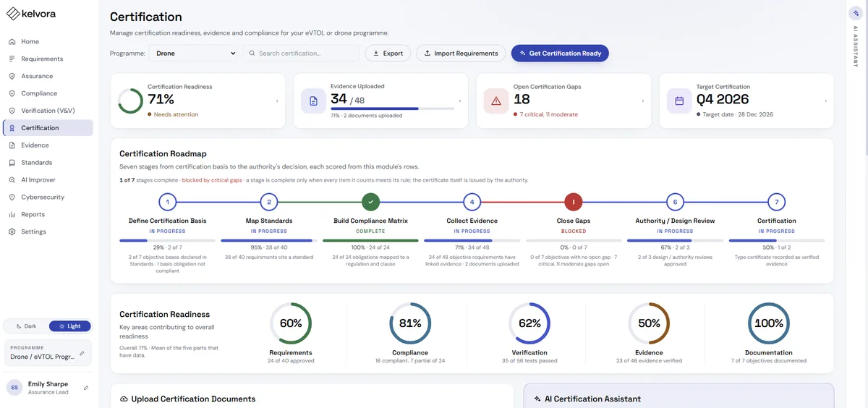Click the magnifier icon in the search field
This screenshot has width=868, height=408.
252,53
